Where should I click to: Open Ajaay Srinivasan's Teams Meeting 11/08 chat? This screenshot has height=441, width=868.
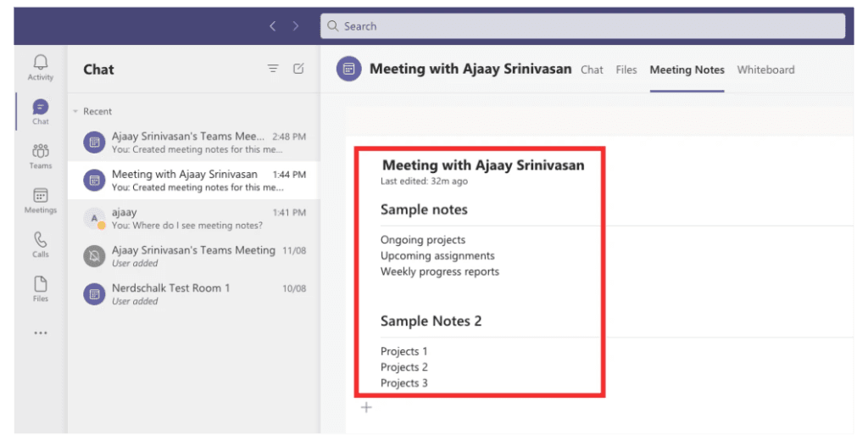pos(193,256)
